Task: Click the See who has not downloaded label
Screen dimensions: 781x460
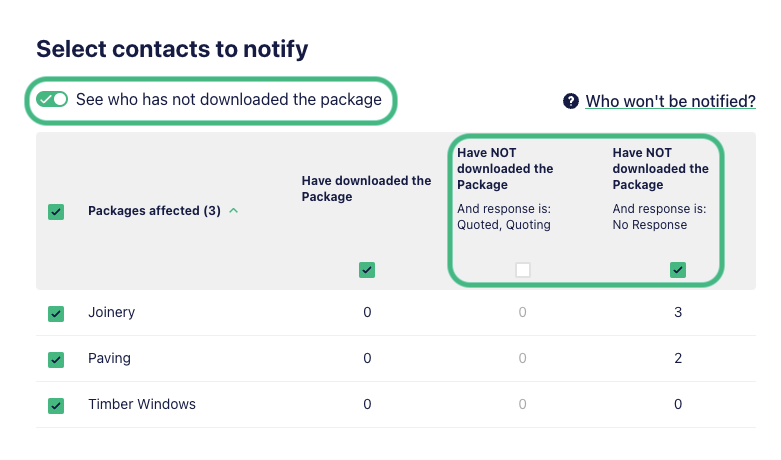Action: (229, 100)
